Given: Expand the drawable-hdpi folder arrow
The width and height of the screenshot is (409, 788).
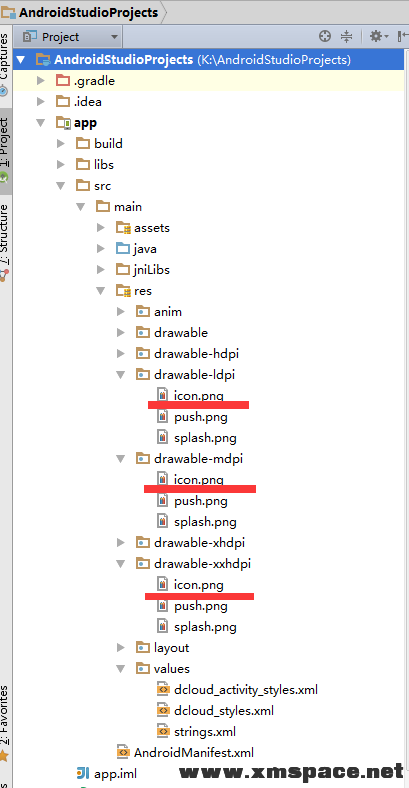Looking at the screenshot, I should coord(121,354).
